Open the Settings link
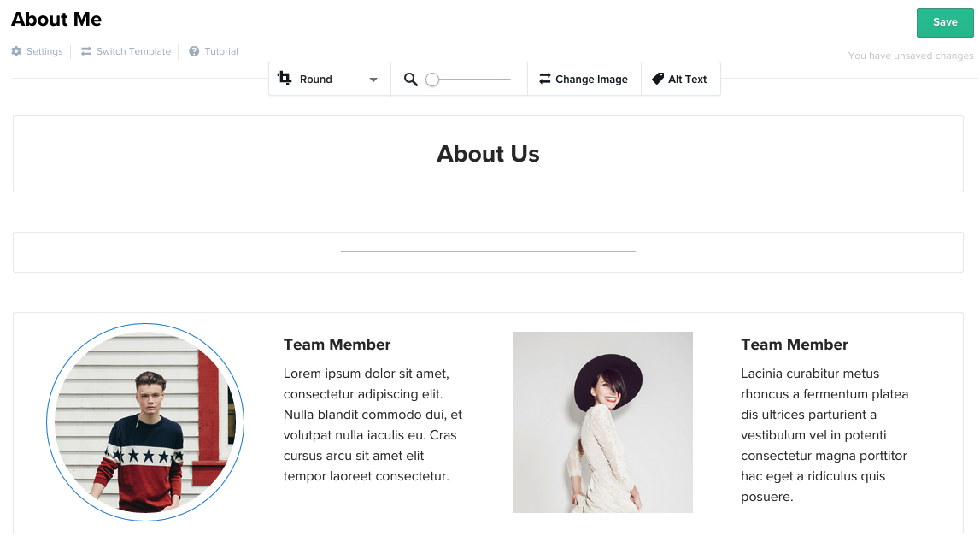This screenshot has height=548, width=980. point(38,51)
